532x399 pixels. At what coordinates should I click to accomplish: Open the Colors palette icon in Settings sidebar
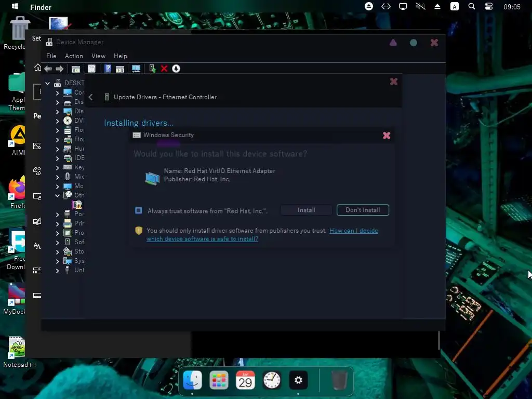click(x=37, y=170)
